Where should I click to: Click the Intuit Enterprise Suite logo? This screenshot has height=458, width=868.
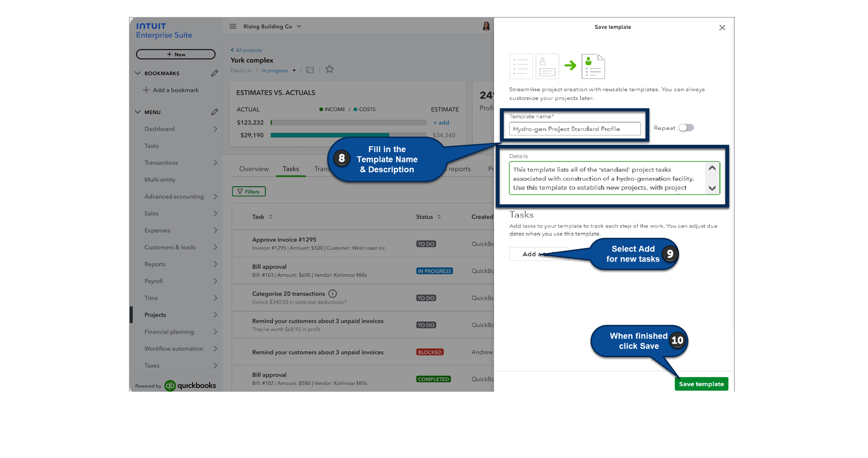[x=163, y=30]
